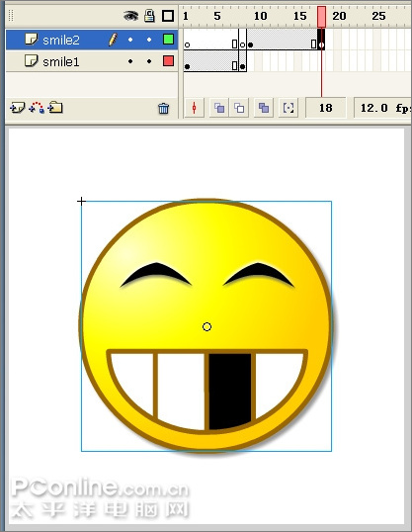Click frame 10 on the timeline ruler
Screen dimensions: 412x532
click(260, 16)
